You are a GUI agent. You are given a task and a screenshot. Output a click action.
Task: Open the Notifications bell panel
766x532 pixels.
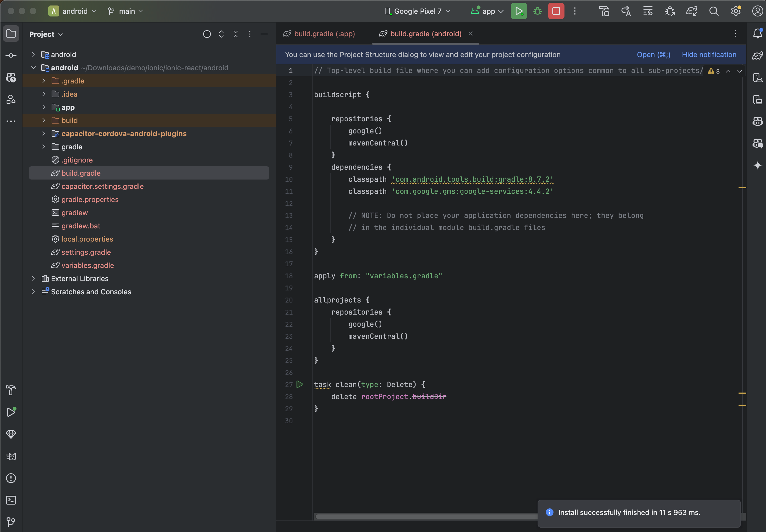[x=757, y=33]
